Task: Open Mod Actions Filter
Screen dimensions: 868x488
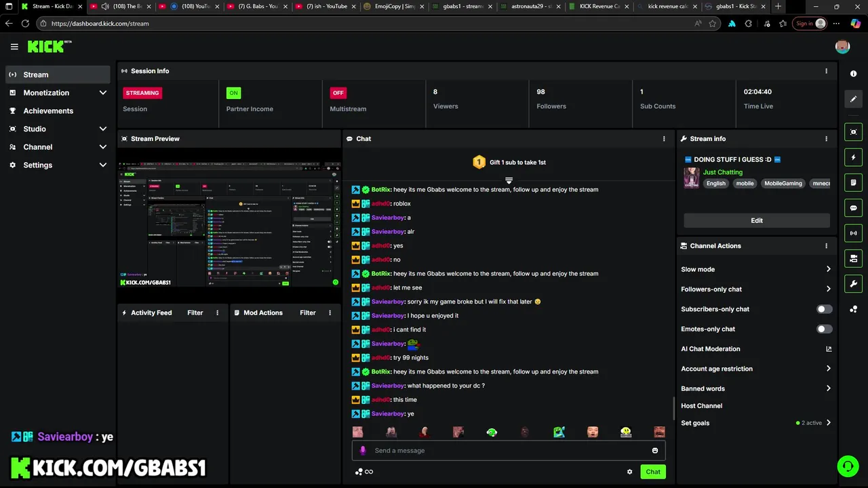Action: pos(308,313)
